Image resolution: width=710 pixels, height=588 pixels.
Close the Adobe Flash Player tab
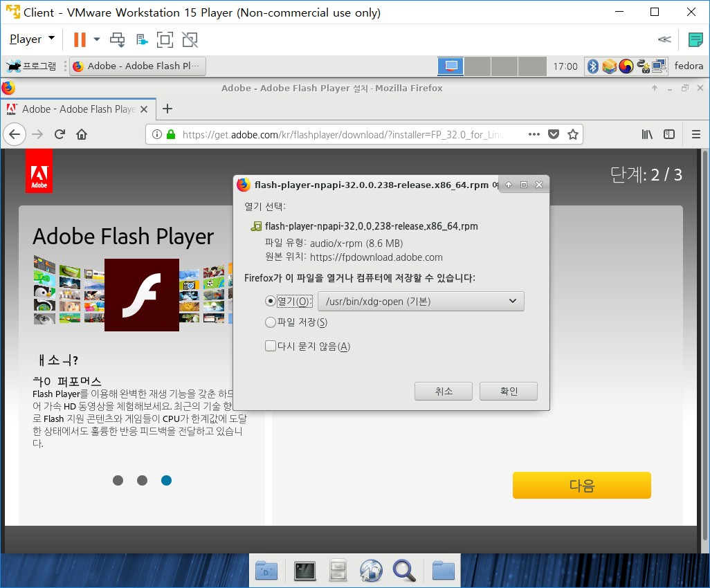(x=144, y=109)
